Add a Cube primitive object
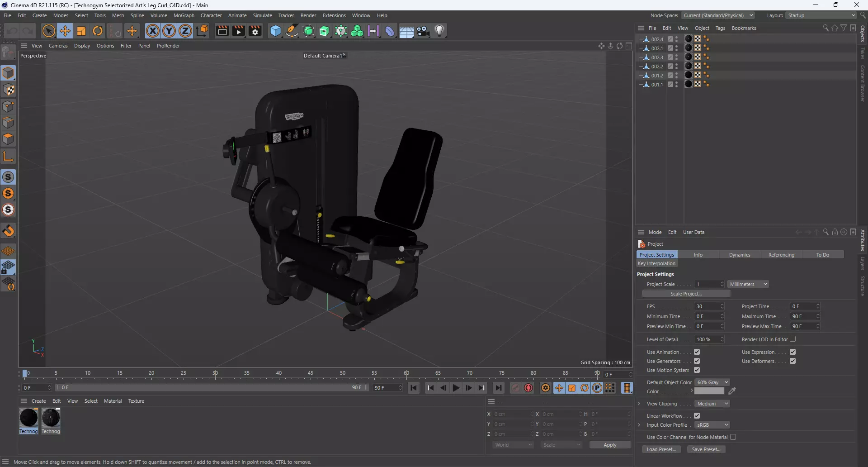The height and width of the screenshot is (467, 868). pyautogui.click(x=275, y=31)
